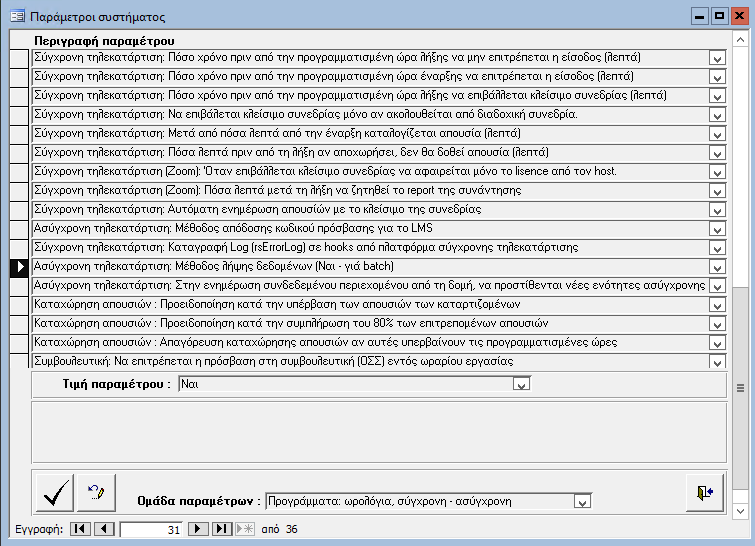This screenshot has width=755, height=546.
Task: Open dropdown for Μέθοδος λήψης δεδομένων row
Action: coord(716,267)
